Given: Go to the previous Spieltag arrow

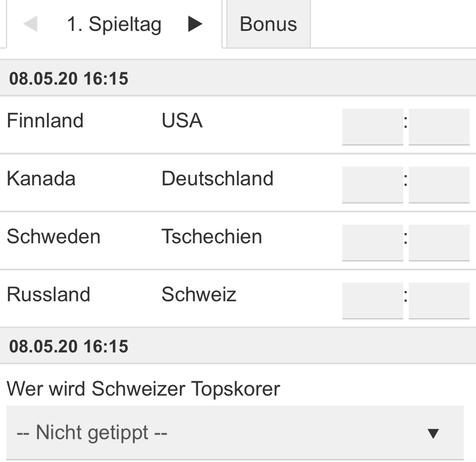Looking at the screenshot, I should coord(30,24).
